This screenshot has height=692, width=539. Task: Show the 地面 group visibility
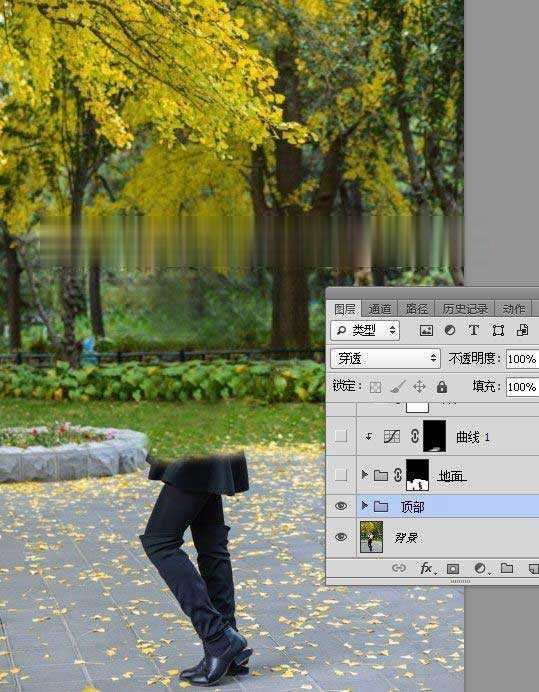[x=341, y=475]
